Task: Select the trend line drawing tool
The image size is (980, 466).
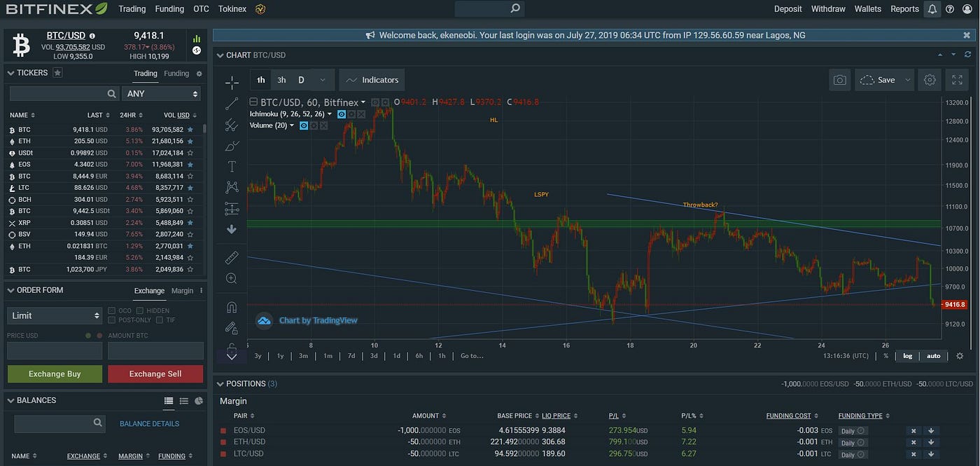Action: click(232, 104)
